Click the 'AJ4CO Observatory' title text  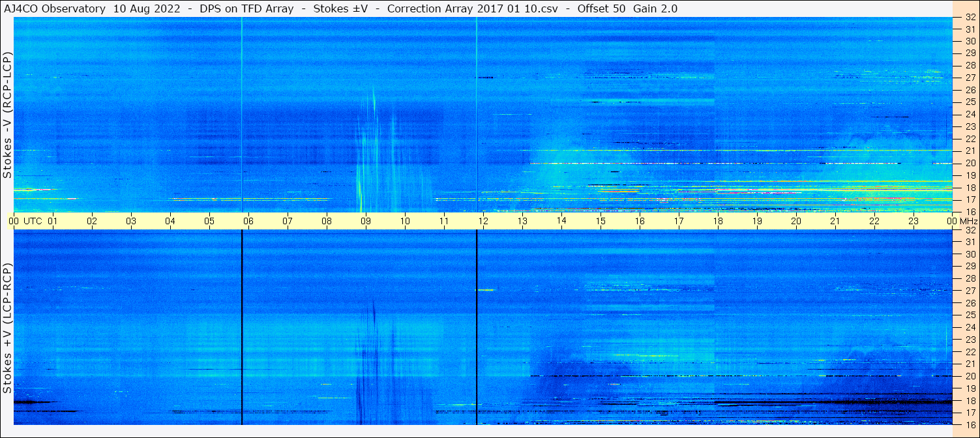click(x=55, y=9)
